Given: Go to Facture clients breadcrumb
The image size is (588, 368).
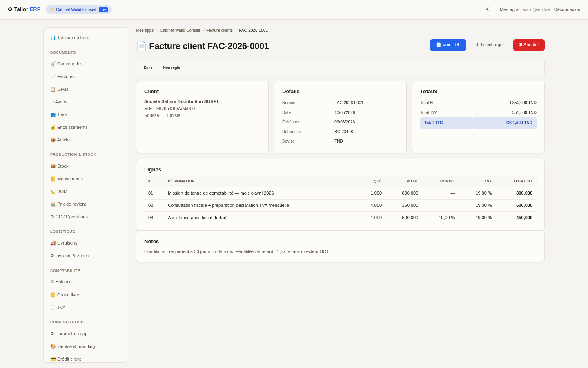Looking at the screenshot, I should 219,31.
